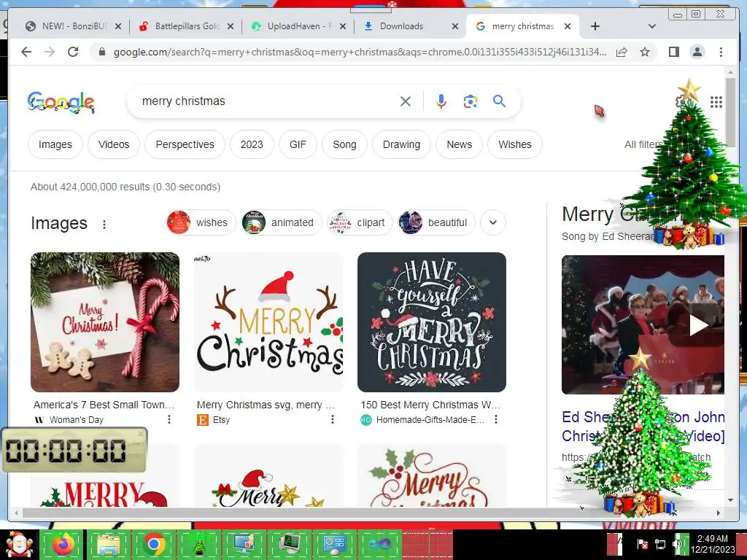This screenshot has height=560, width=747.
Task: Close the Downloads tab
Action: 455,26
